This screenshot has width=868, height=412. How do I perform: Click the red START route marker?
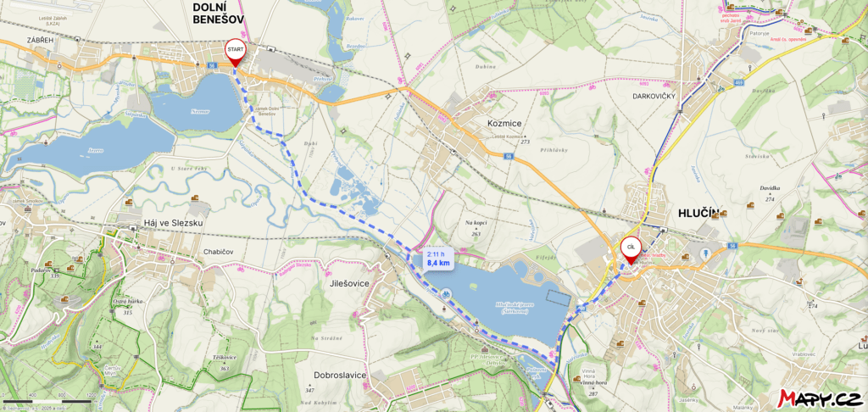pyautogui.click(x=235, y=52)
